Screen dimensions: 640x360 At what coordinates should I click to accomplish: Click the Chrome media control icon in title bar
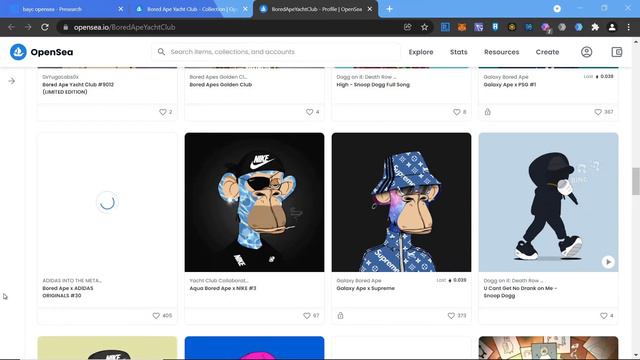(557, 9)
